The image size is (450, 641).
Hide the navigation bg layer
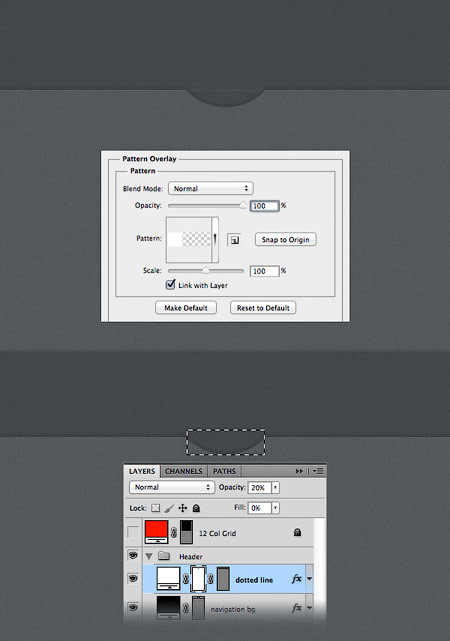[x=133, y=608]
